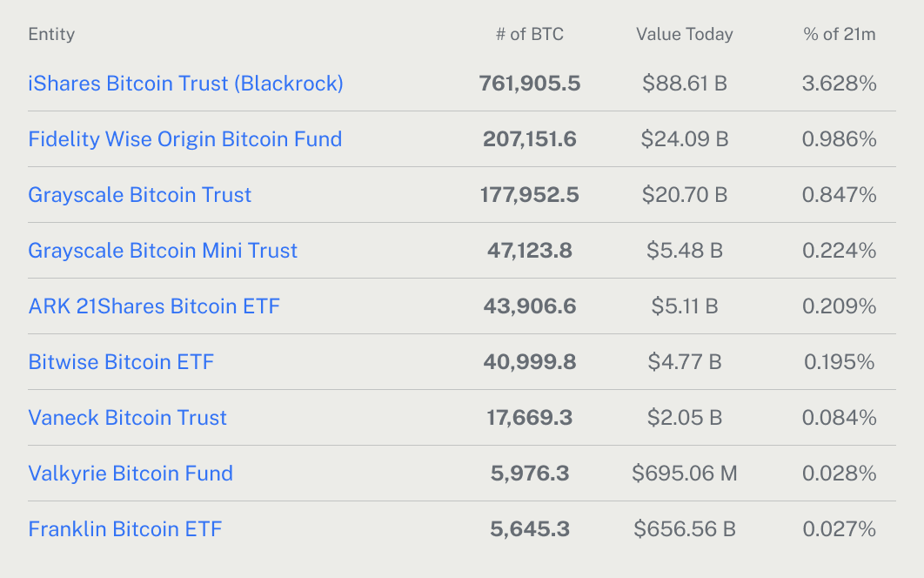924x578 pixels.
Task: Click the 47,123.8 BTC figure
Action: pos(529,251)
